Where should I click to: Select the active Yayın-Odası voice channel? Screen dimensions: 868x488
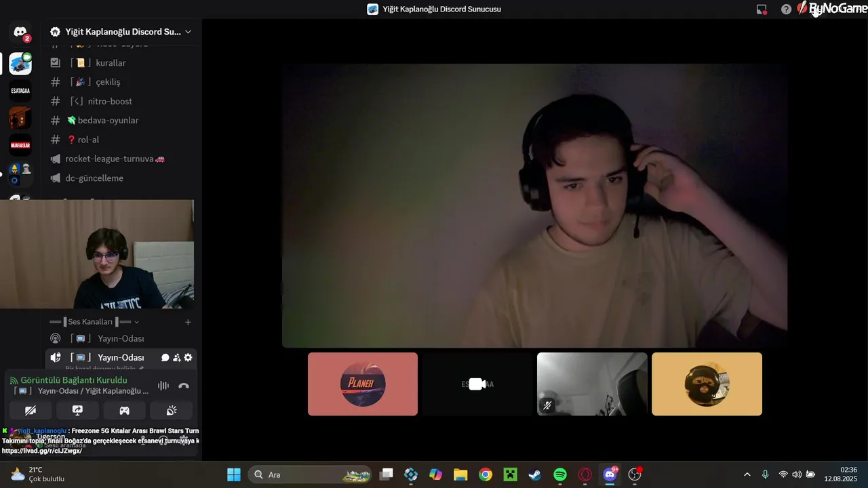[x=121, y=358]
